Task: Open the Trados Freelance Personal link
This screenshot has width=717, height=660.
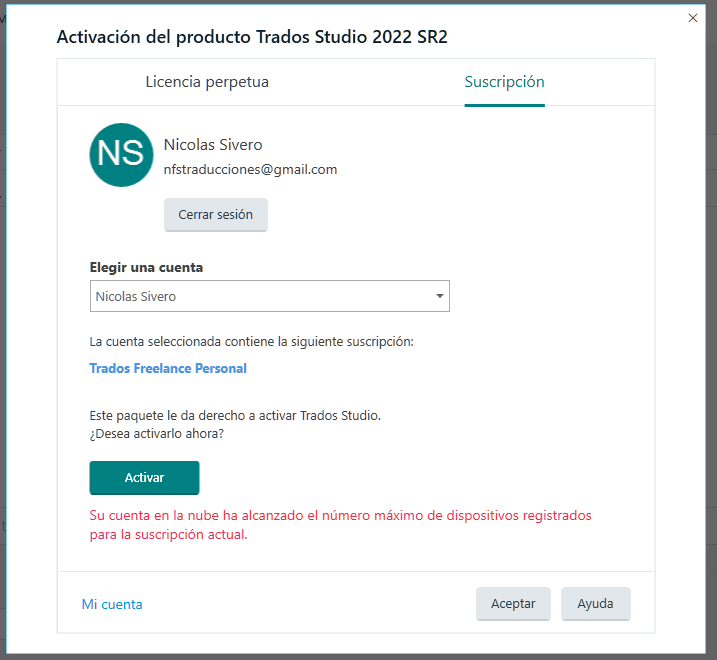Action: [x=168, y=368]
